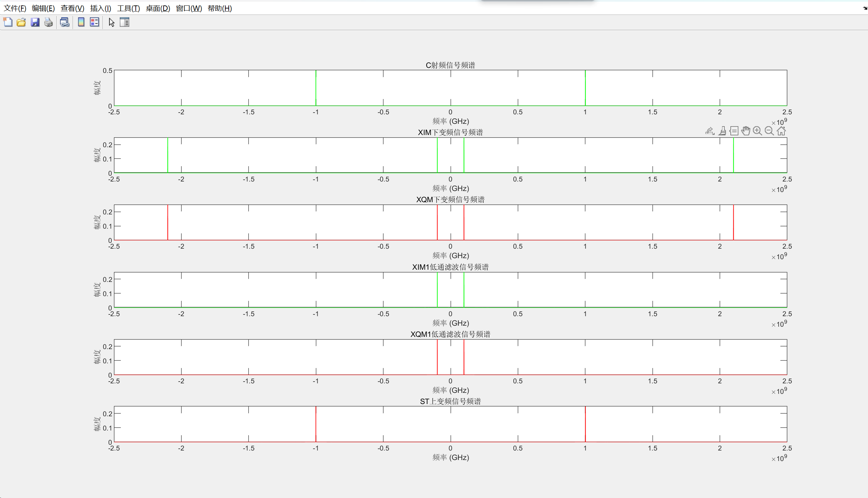Open the 插入(I) menu
The image size is (868, 498).
coord(100,8)
